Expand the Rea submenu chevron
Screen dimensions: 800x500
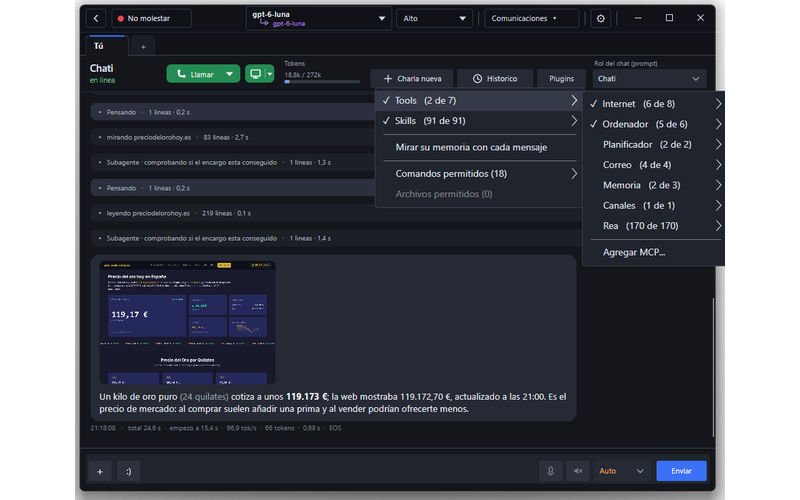click(718, 226)
